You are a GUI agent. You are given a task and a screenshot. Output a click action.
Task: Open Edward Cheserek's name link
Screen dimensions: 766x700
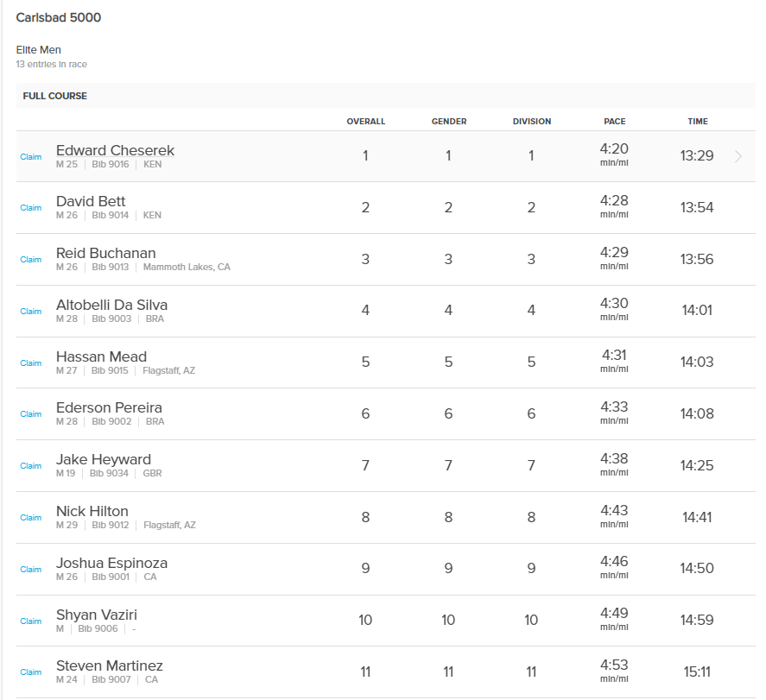point(116,150)
